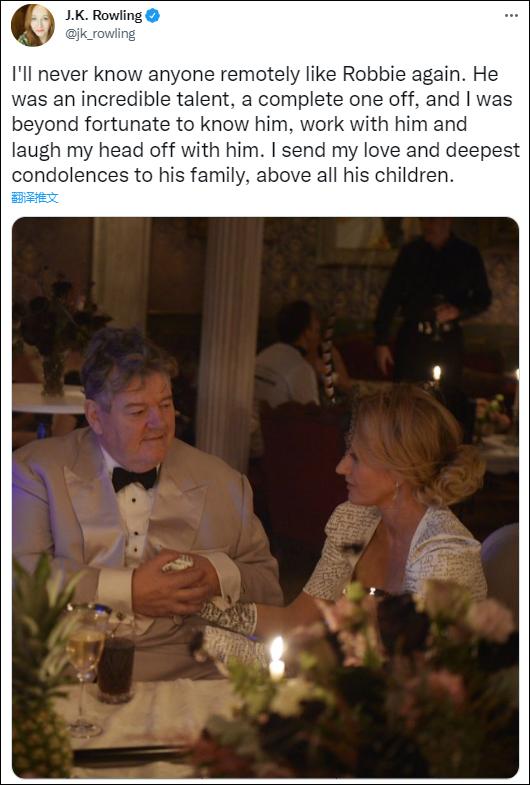530x785 pixels.
Task: Click the man's black bow tie in photo
Action: pos(134,479)
